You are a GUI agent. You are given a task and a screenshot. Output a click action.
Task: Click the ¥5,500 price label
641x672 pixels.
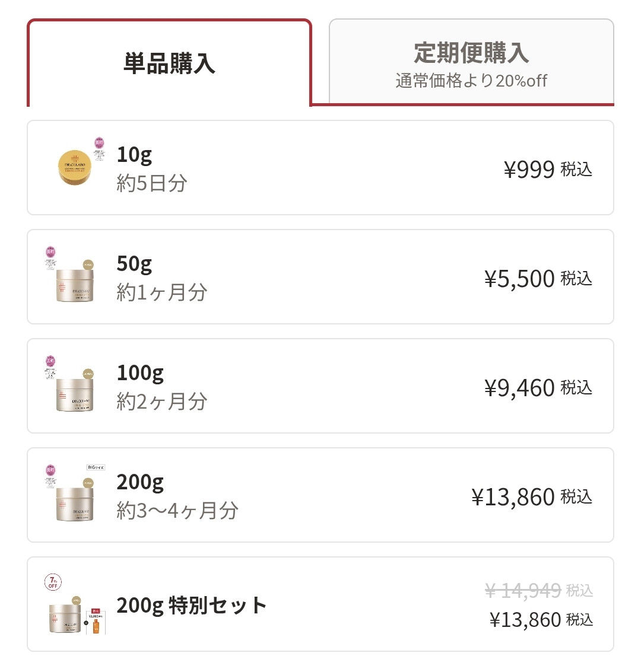[x=519, y=279]
